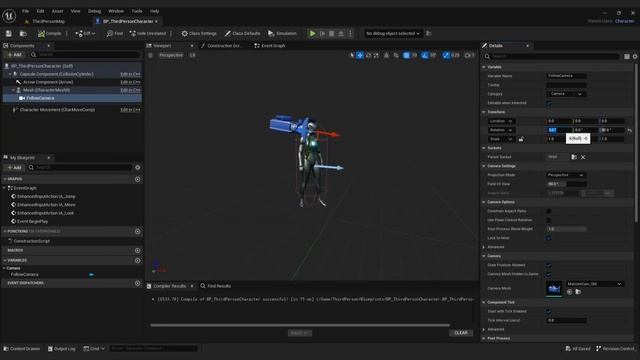Open the camera speed setting in viewport

click(470, 55)
